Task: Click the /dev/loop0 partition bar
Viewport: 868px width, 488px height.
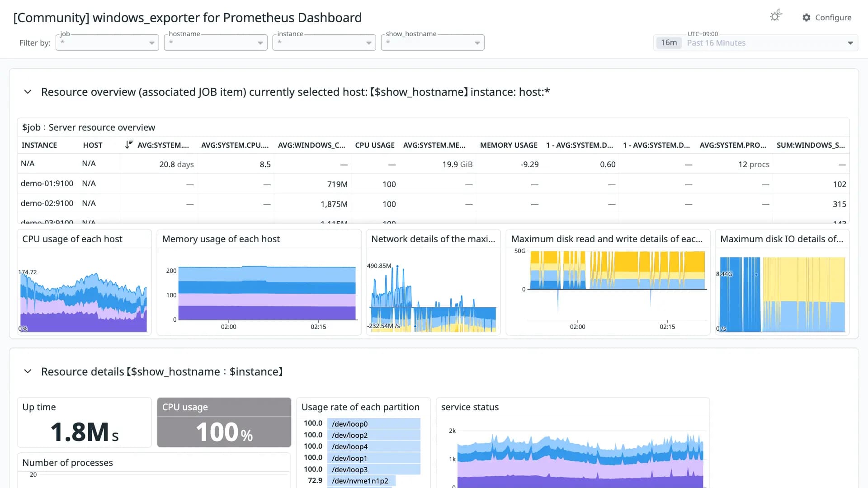Action: (x=374, y=424)
